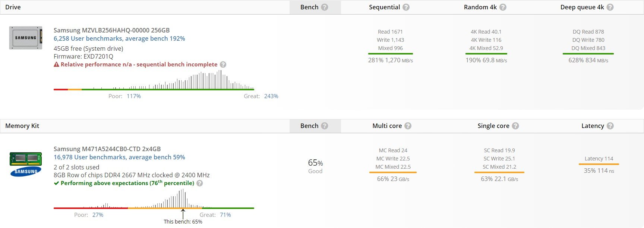Click help icon next to Memory Kit Bench
644x228 pixels.
pos(325,126)
